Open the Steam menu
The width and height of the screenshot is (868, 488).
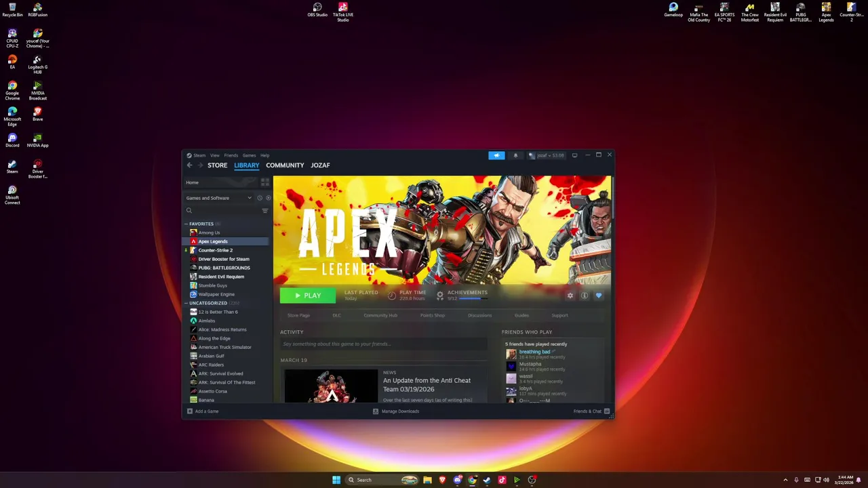click(x=197, y=155)
